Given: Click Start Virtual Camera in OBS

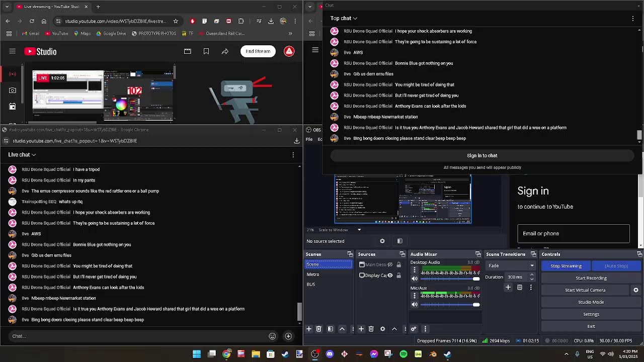Looking at the screenshot, I should 585,290.
